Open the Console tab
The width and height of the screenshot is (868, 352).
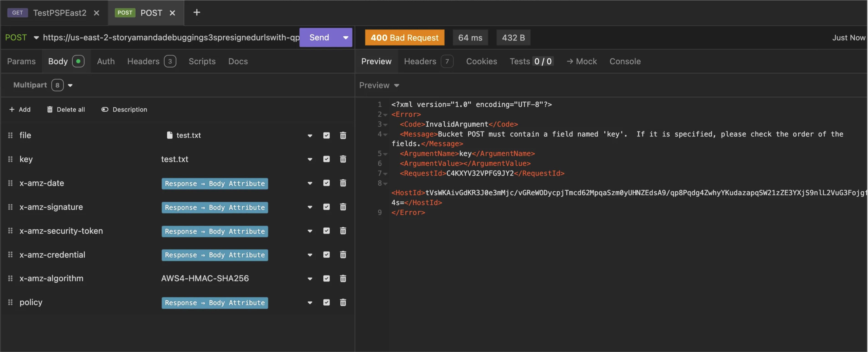pos(625,61)
